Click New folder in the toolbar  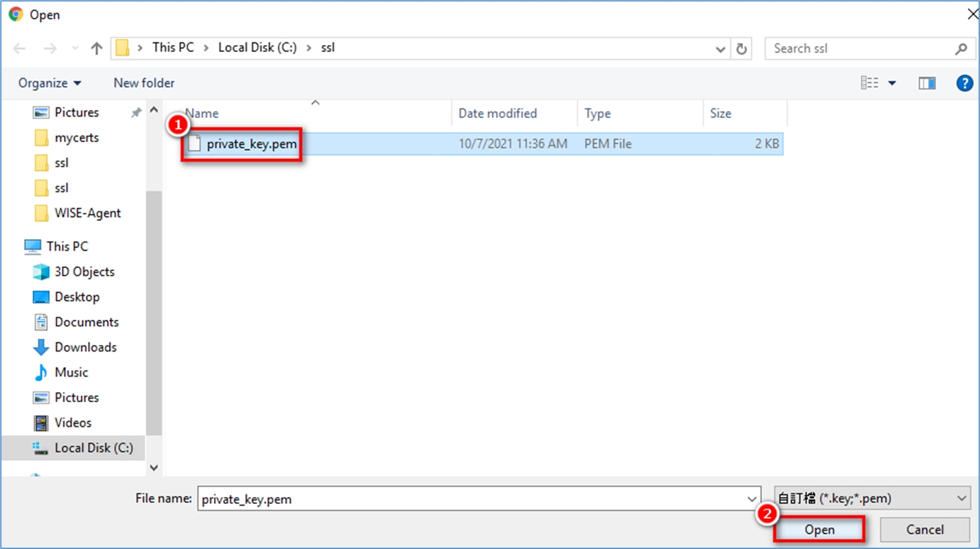(x=144, y=83)
